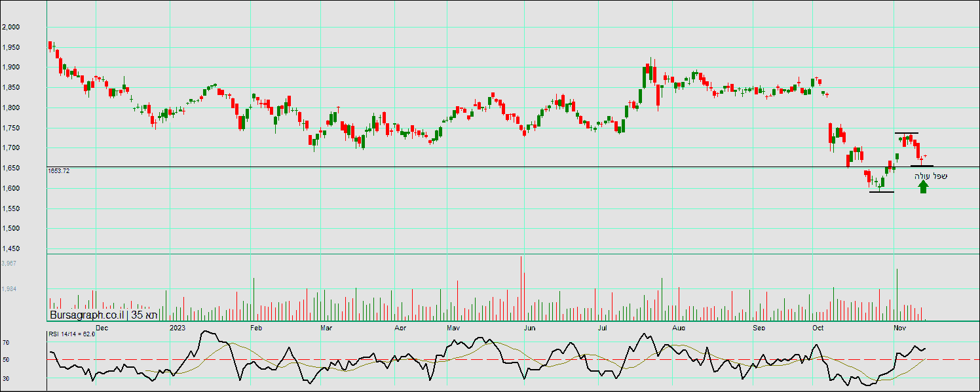Select the 3,967 volume axis label
980x392 pixels.
(x=9, y=263)
